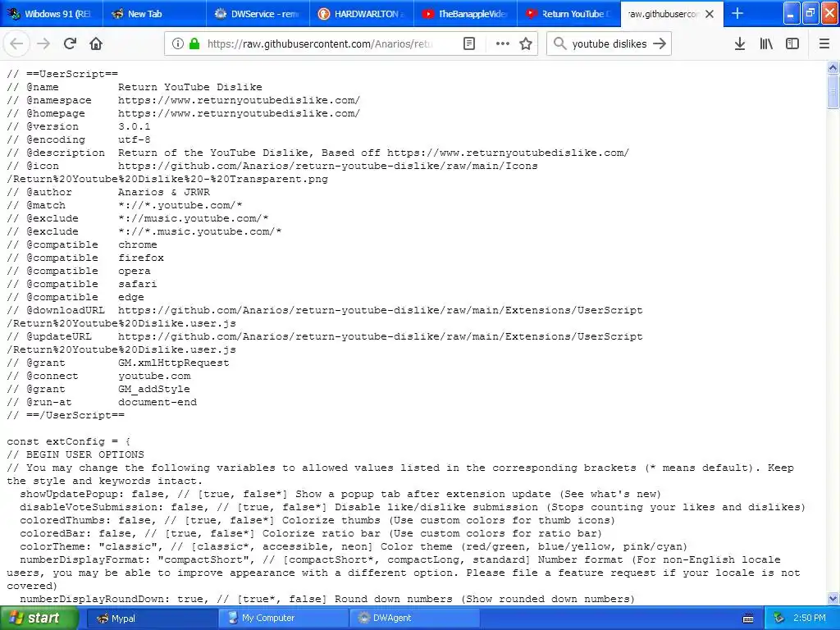The width and height of the screenshot is (840, 630).
Task: Switch to the TheBanappleVideo tab
Action: click(465, 14)
